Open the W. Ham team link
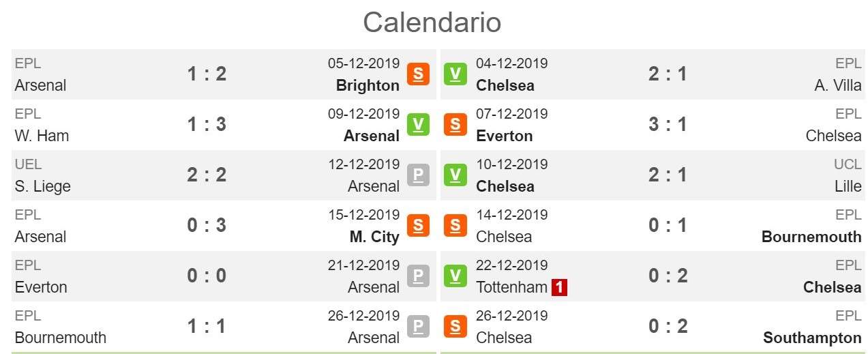868x354 pixels. pos(42,136)
